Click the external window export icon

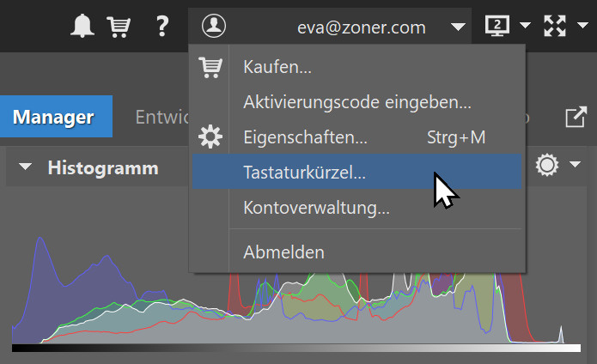click(x=574, y=118)
